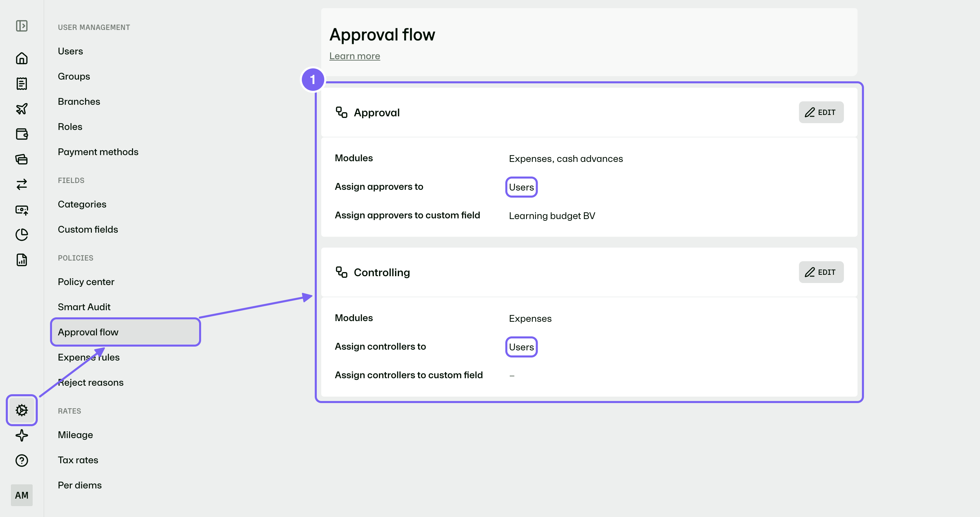Open the Home icon in sidebar
This screenshot has width=980, height=517.
tap(22, 58)
